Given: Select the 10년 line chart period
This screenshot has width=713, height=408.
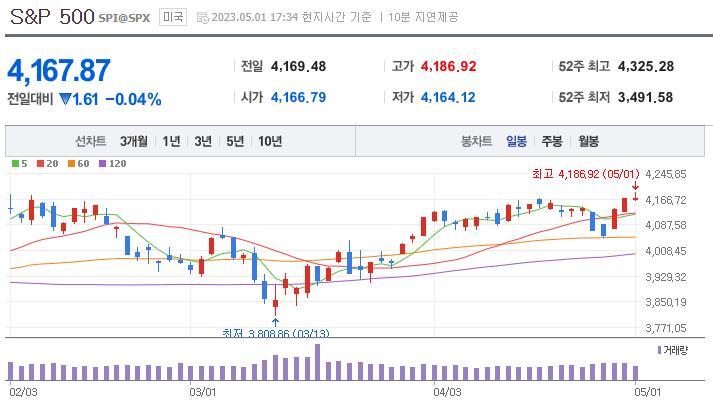Looking at the screenshot, I should pos(270,141).
